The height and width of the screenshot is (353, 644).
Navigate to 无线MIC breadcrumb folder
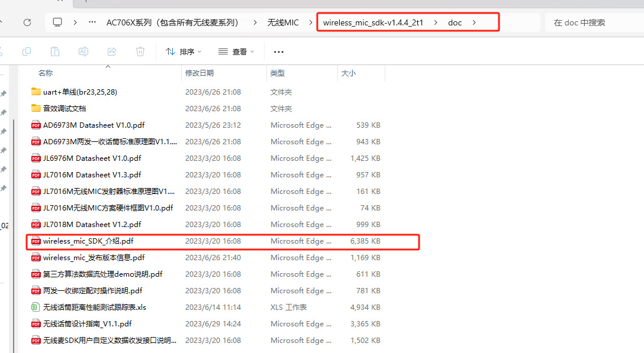click(283, 22)
